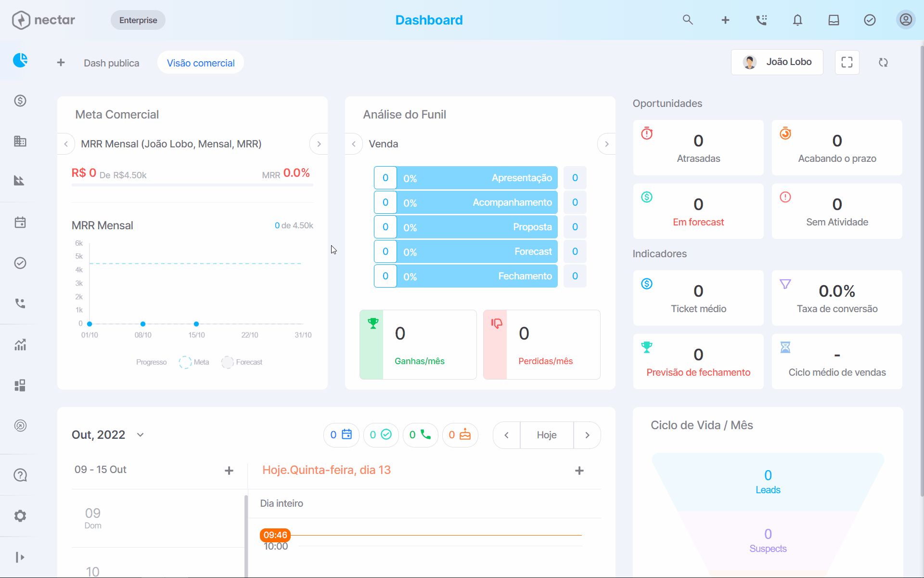This screenshot has width=924, height=578.
Task: Go to the next Análise do Funil pipeline
Action: pyautogui.click(x=606, y=144)
